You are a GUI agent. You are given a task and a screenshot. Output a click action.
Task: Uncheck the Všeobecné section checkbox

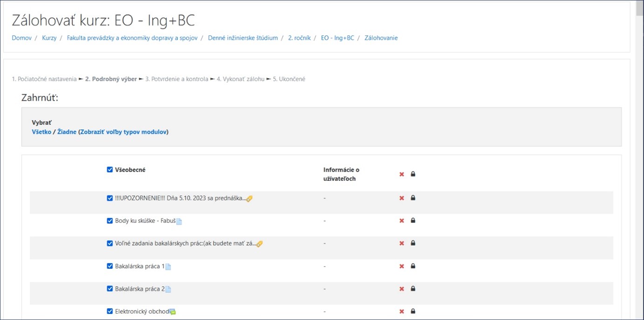pyautogui.click(x=110, y=170)
